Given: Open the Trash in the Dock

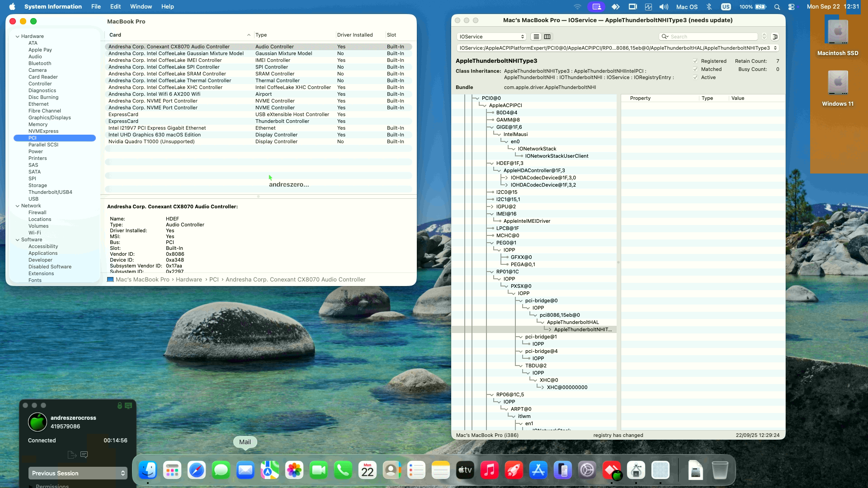Looking at the screenshot, I should (x=720, y=470).
